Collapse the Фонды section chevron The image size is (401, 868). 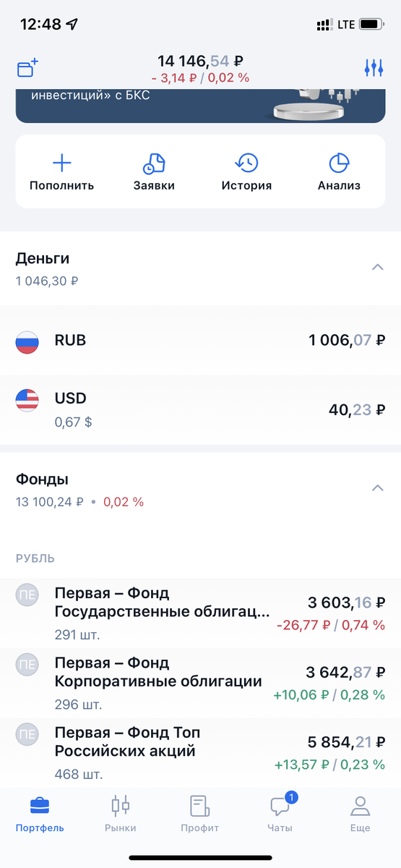(x=377, y=488)
